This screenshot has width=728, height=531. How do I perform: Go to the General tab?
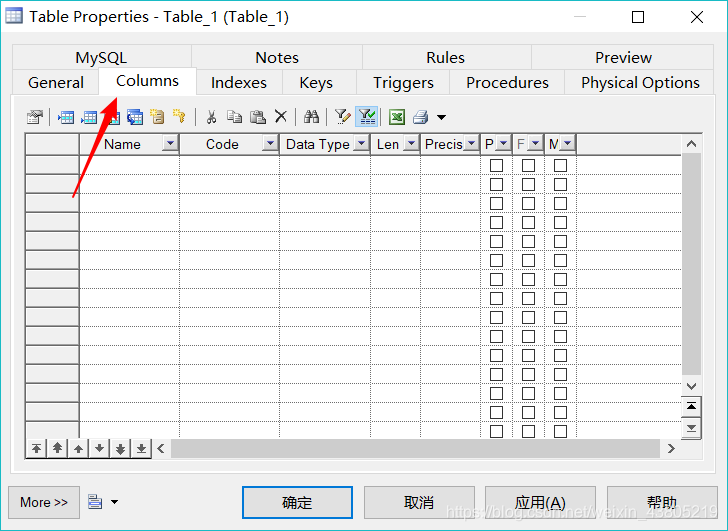pos(56,83)
